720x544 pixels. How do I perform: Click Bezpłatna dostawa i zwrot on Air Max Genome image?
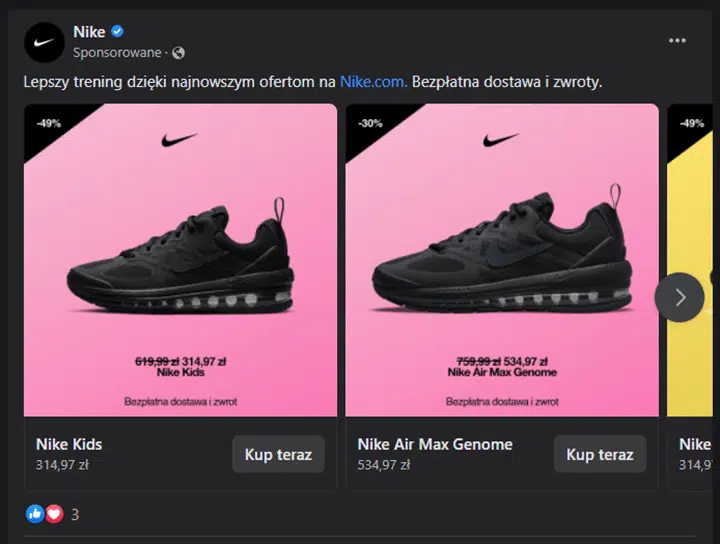502,402
